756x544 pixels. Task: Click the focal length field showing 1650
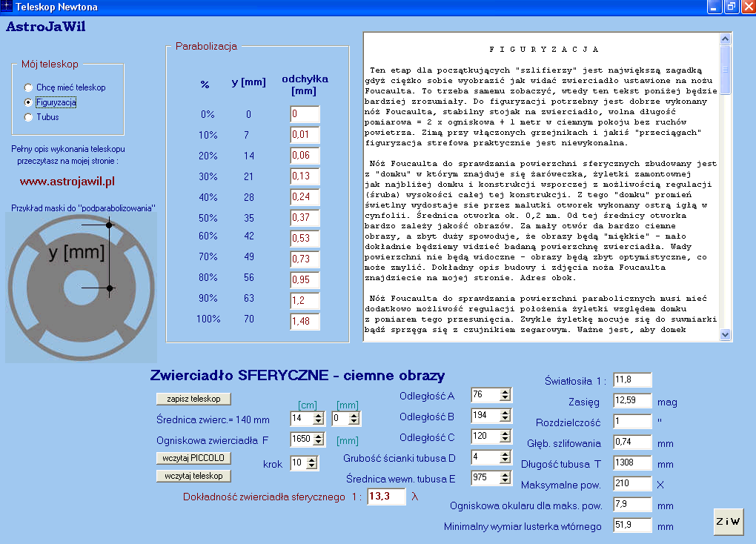[302, 439]
